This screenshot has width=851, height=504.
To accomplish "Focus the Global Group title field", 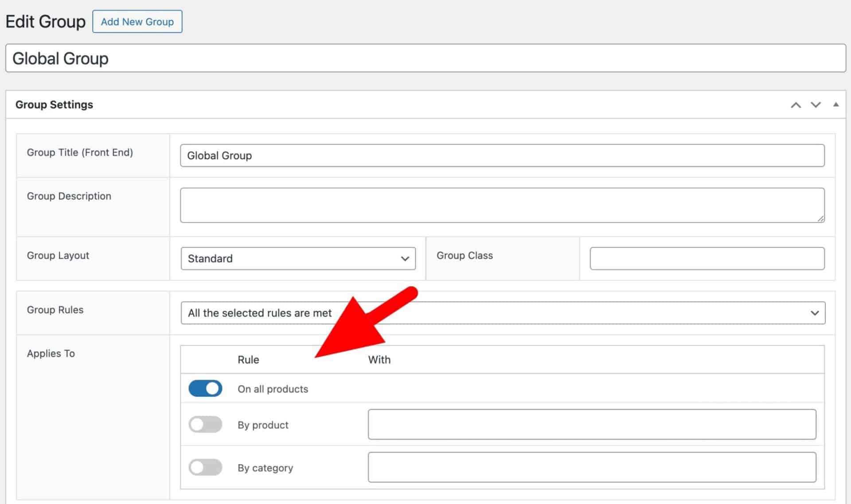I will coord(425,58).
